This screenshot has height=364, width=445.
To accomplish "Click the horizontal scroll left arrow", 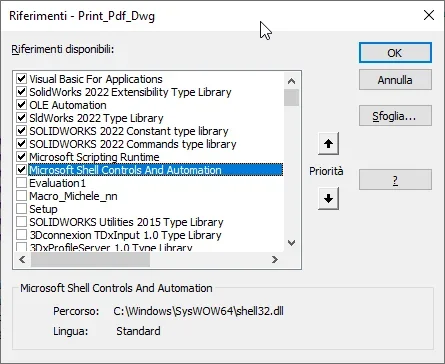I will pyautogui.click(x=22, y=259).
